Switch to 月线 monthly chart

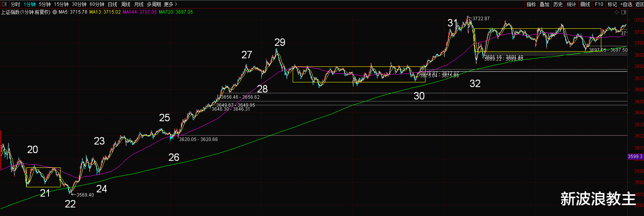tap(139, 4)
